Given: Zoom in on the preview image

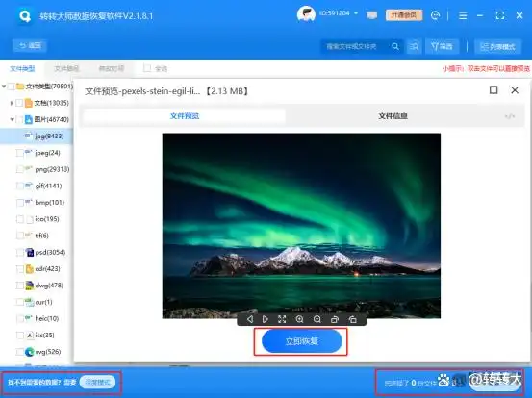Looking at the screenshot, I should tap(299, 319).
